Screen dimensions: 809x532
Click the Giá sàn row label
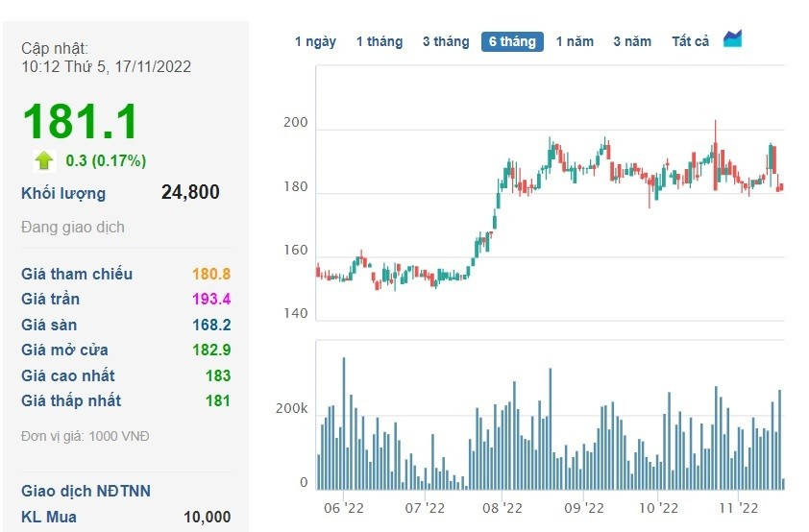(49, 325)
